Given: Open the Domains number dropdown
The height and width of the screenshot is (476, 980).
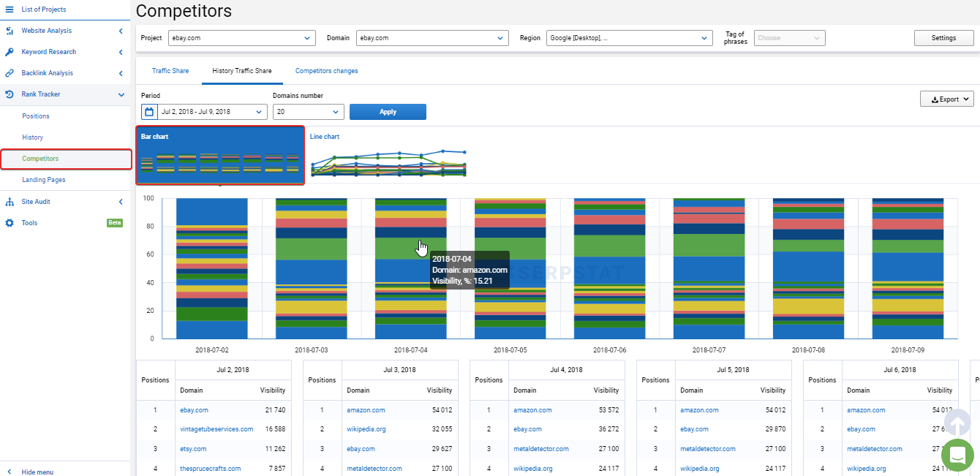Looking at the screenshot, I should coord(308,112).
